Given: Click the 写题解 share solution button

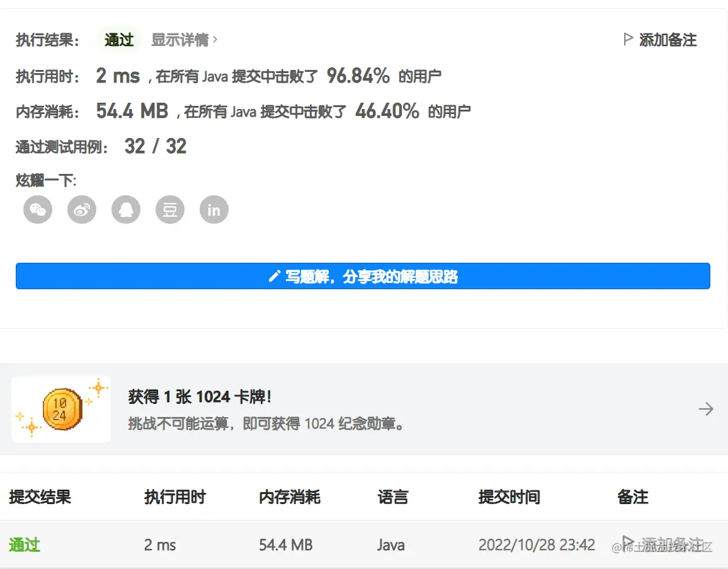Looking at the screenshot, I should tap(363, 276).
